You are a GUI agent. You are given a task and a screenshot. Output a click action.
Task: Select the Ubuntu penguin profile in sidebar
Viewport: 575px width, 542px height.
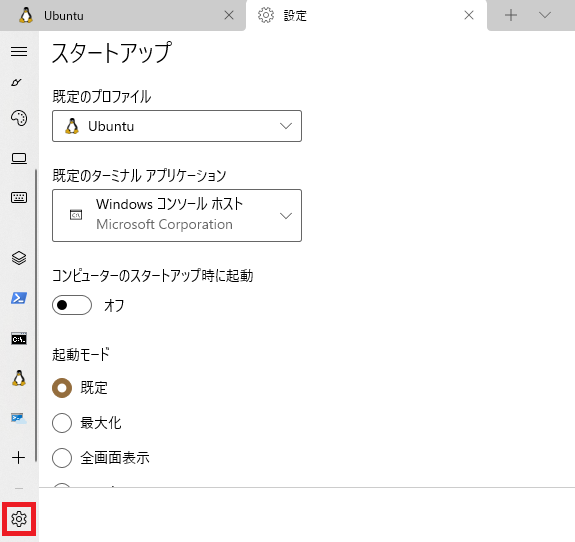pyautogui.click(x=19, y=378)
